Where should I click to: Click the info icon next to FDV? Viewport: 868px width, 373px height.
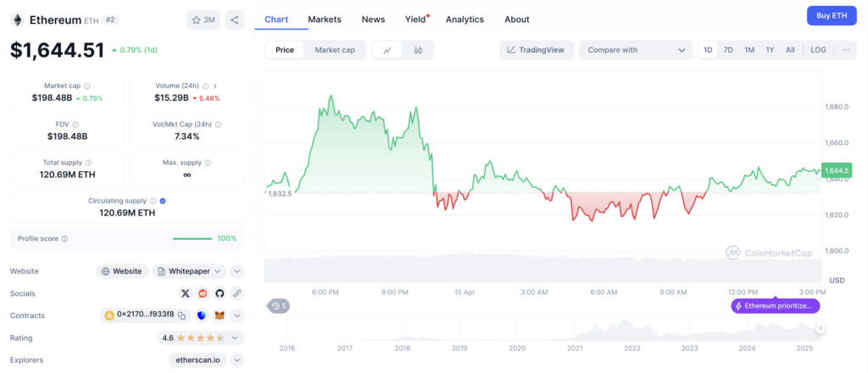[75, 125]
